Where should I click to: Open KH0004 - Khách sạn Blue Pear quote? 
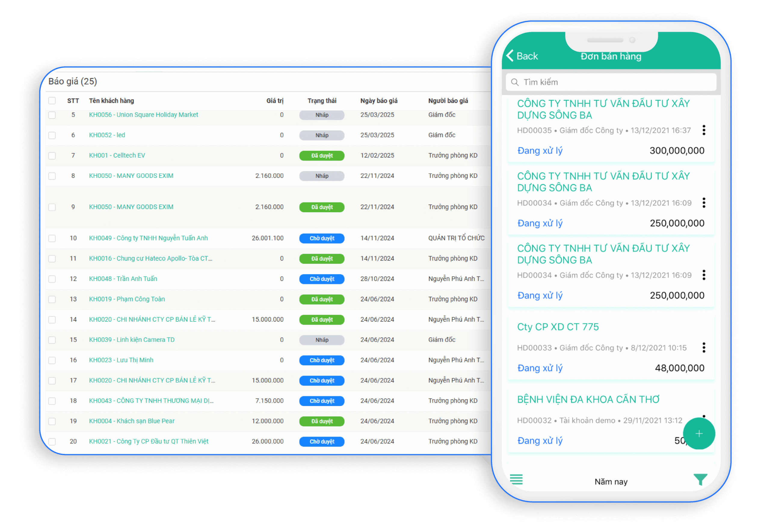pyautogui.click(x=131, y=421)
